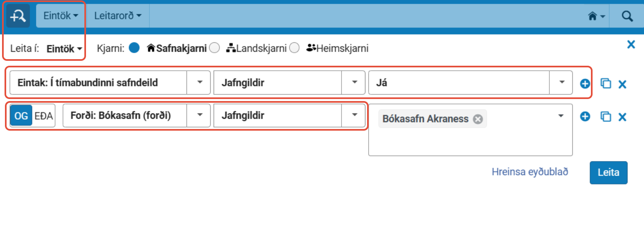Viewport: 644px width, 235px height.
Task: Remove the Bókasafn Akraness tag
Action: click(x=477, y=119)
